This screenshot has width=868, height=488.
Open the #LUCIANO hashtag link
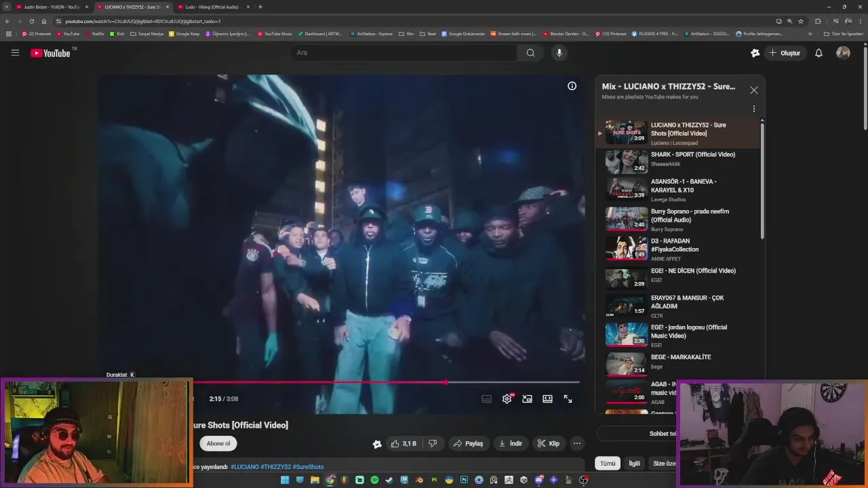tap(245, 467)
